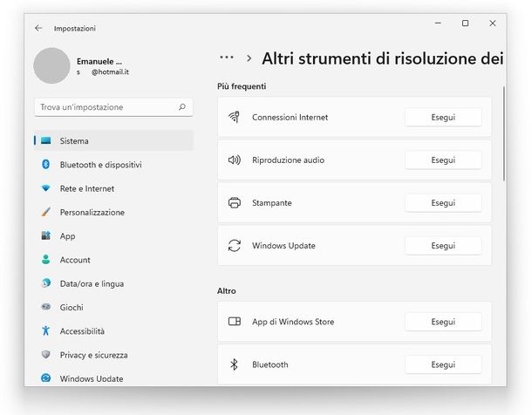Click the Più frequenti heading
This screenshot has height=415, width=532.
tap(242, 86)
